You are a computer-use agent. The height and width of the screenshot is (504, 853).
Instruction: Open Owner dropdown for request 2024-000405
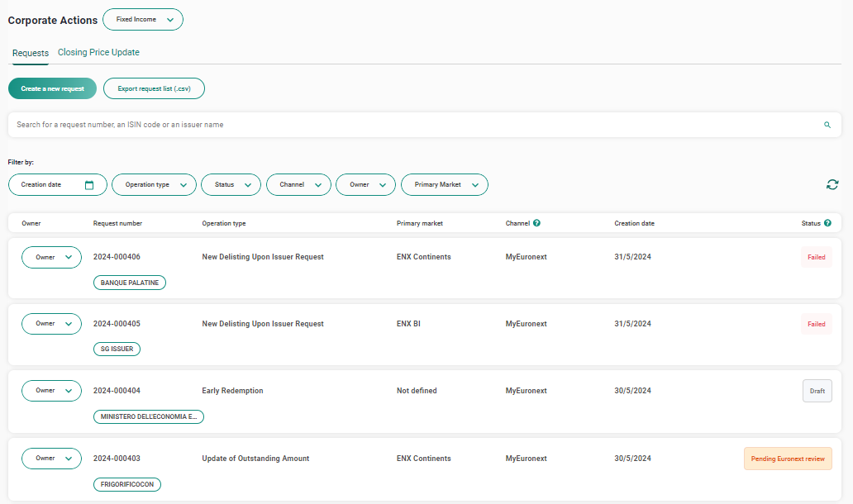(x=52, y=324)
